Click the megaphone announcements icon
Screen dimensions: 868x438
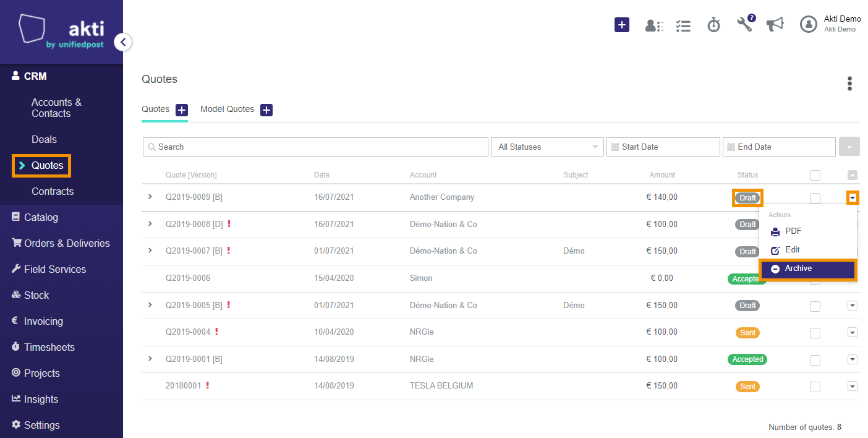click(775, 24)
